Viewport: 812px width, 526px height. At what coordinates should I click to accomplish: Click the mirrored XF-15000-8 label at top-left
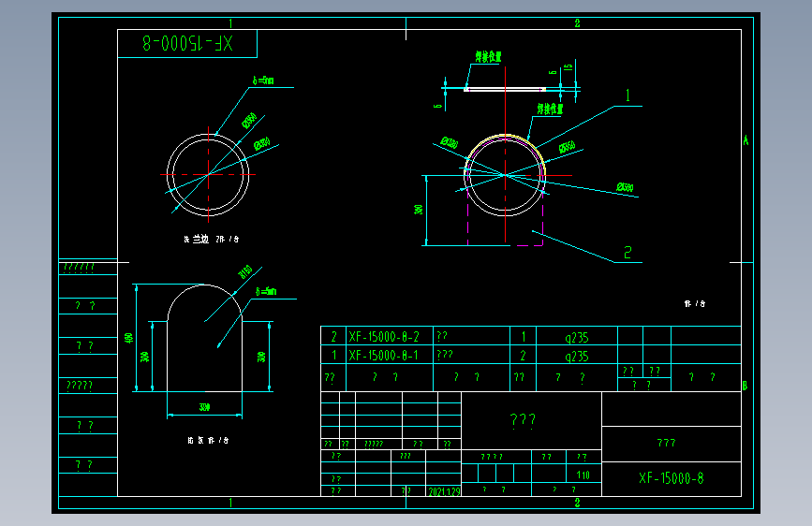coord(187,43)
